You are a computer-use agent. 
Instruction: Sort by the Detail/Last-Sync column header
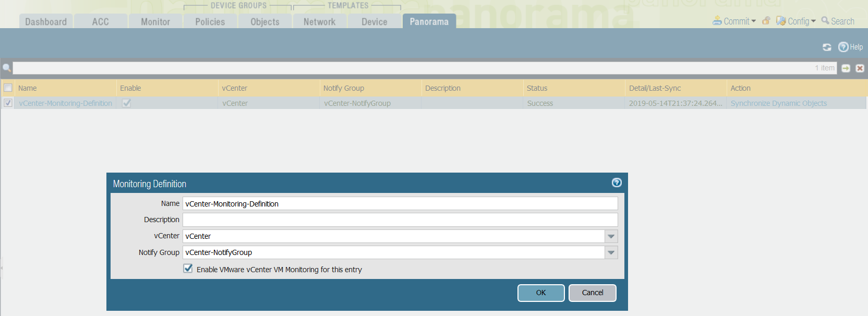(x=676, y=88)
